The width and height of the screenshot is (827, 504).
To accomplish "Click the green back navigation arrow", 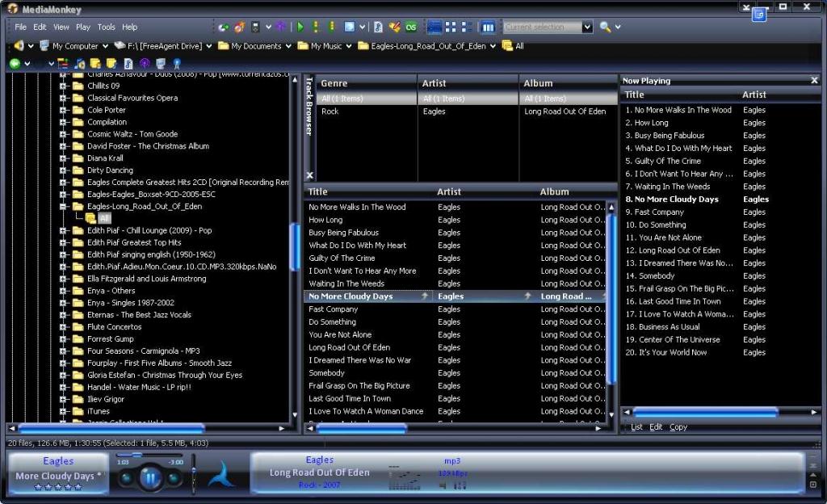I will click(x=15, y=63).
